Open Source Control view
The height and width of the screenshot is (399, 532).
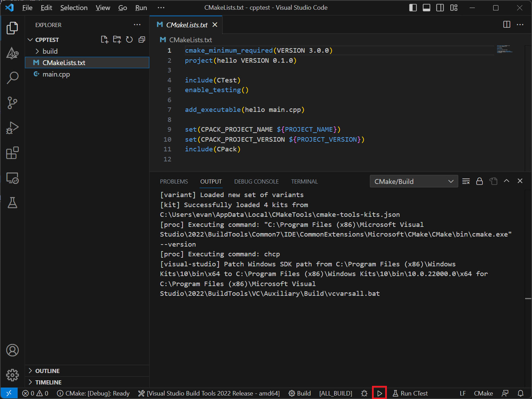coord(12,103)
